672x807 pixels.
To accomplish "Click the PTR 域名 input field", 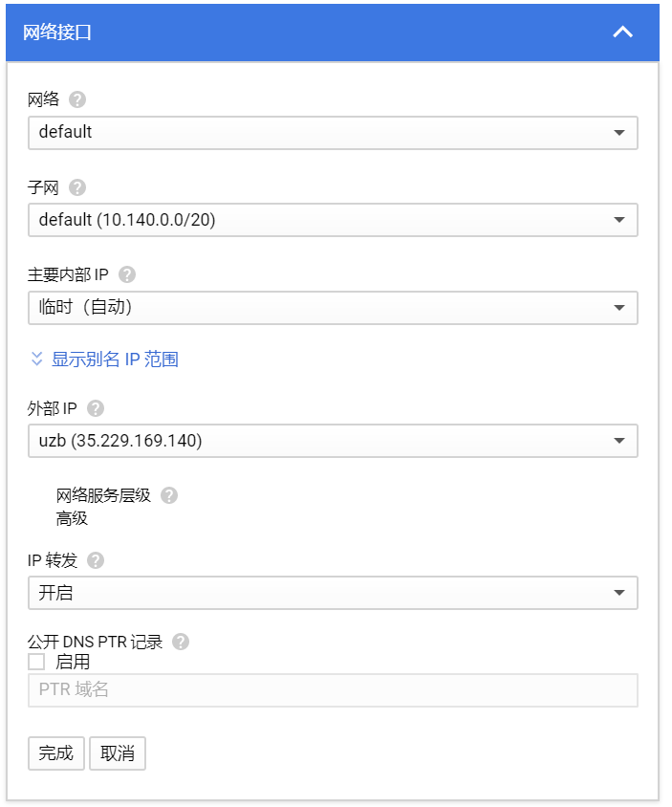I will pos(333,690).
